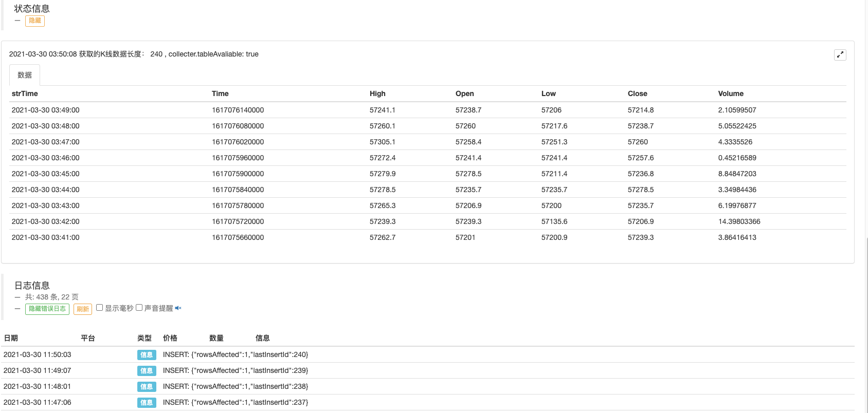Click the strTime column header
Viewport: 868px width, 413px height.
tap(25, 93)
